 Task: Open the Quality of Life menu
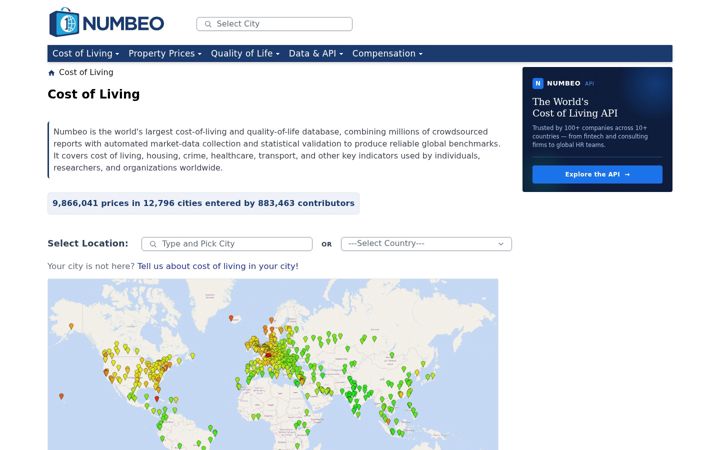(x=245, y=53)
